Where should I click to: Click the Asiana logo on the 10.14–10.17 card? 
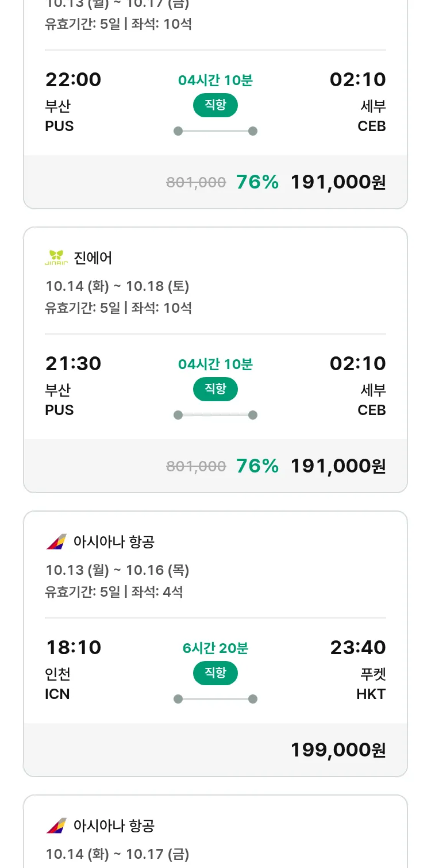coord(56,825)
